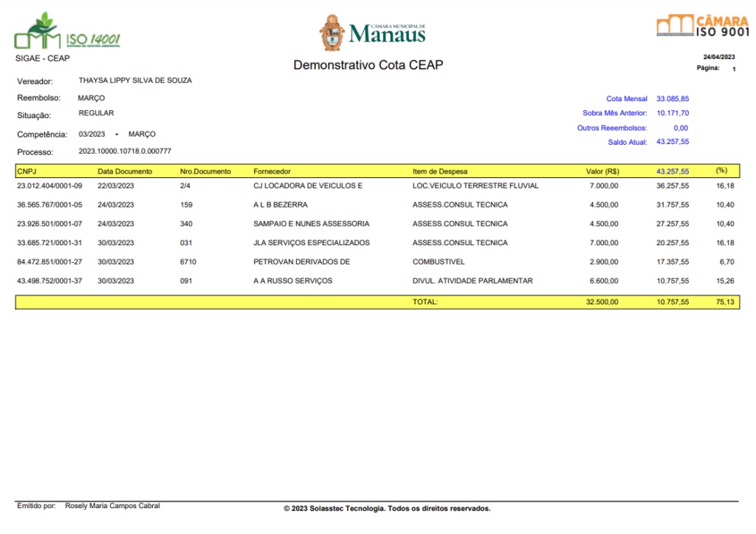Click the Câmara ISO 9001 orange logo
This screenshot has height=534, width=756.
click(x=703, y=26)
